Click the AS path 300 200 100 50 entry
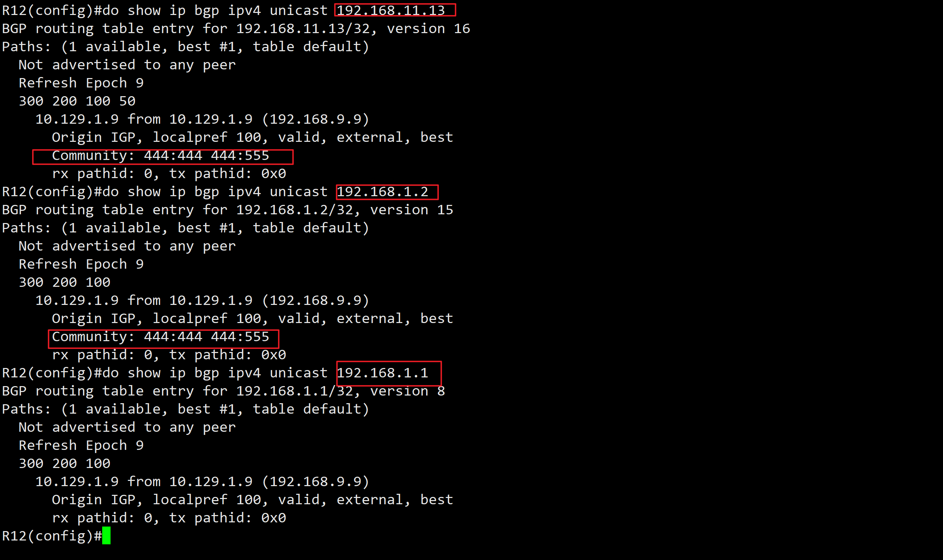This screenshot has width=943, height=560. click(x=76, y=101)
